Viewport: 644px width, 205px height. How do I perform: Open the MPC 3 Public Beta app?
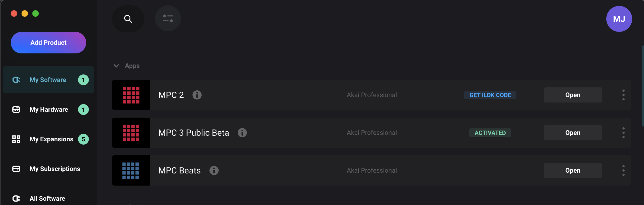[573, 133]
